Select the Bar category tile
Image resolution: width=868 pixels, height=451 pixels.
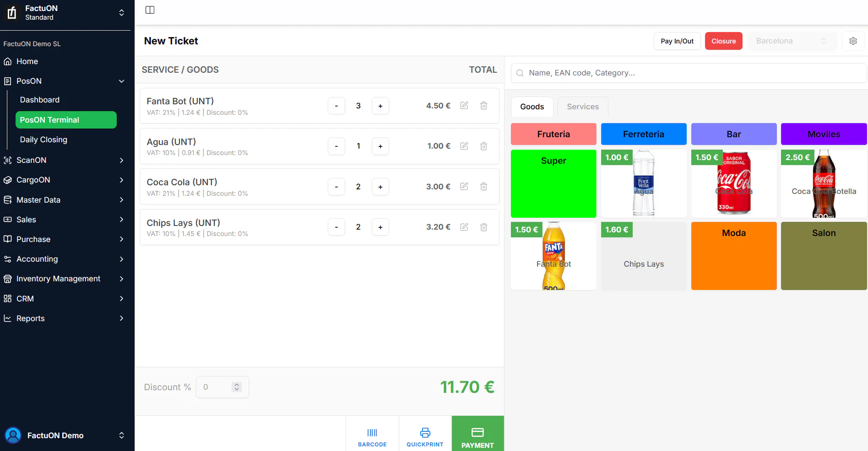point(734,134)
